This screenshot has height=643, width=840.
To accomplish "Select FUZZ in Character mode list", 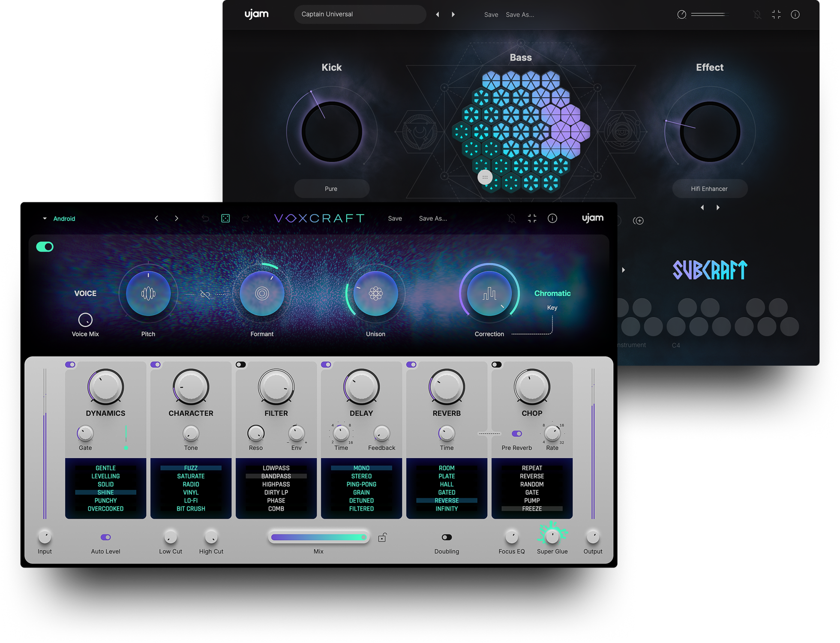I will pos(191,468).
